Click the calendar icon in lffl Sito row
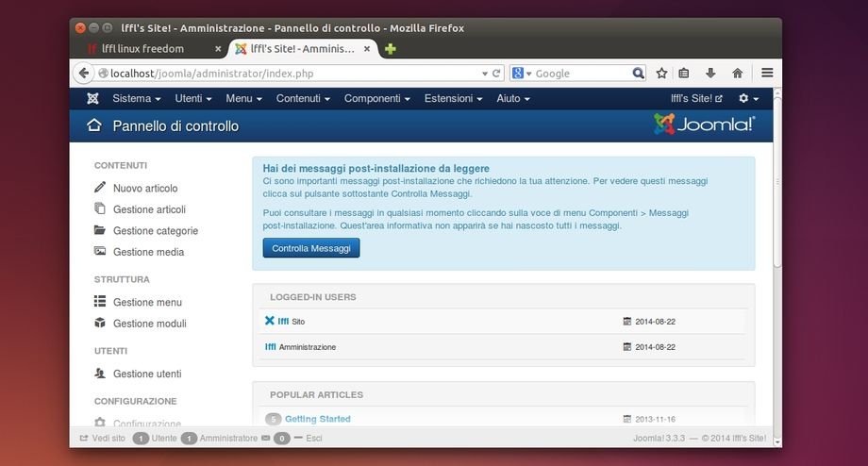868x466 pixels. (x=626, y=321)
